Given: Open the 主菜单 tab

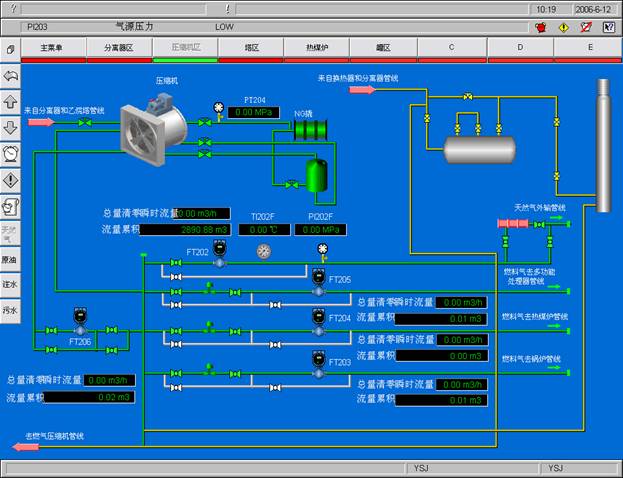Looking at the screenshot, I should 52,48.
